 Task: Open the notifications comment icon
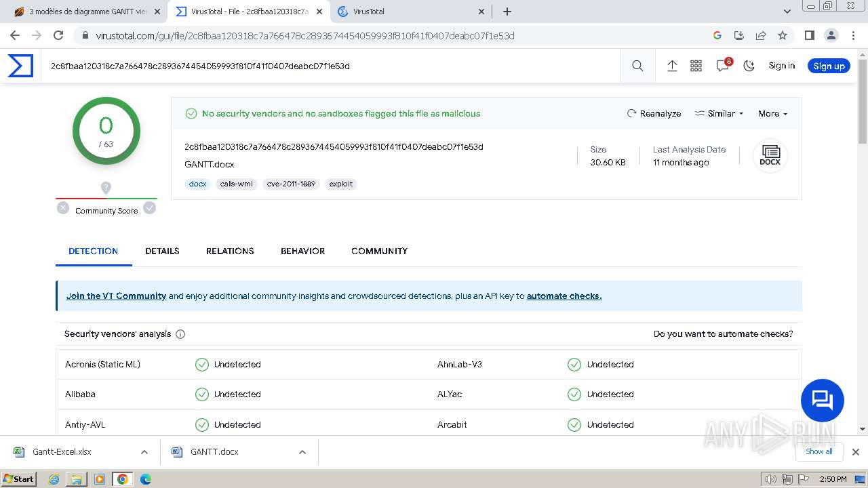722,66
